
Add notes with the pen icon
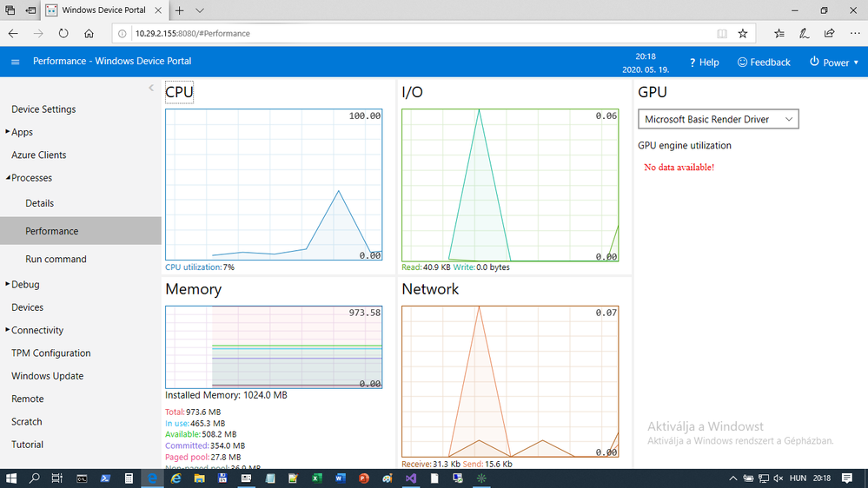point(805,33)
